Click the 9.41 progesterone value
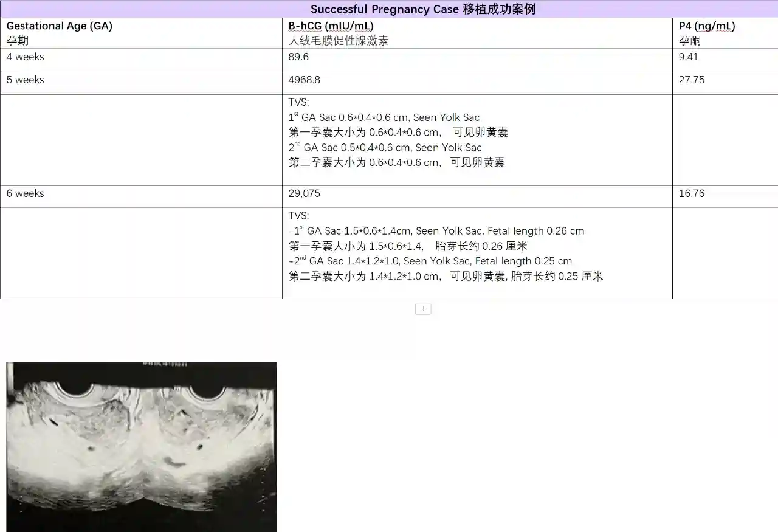 (x=689, y=57)
